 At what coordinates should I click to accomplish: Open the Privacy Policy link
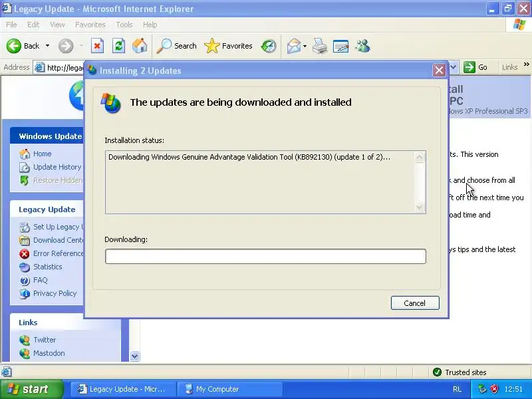point(55,293)
